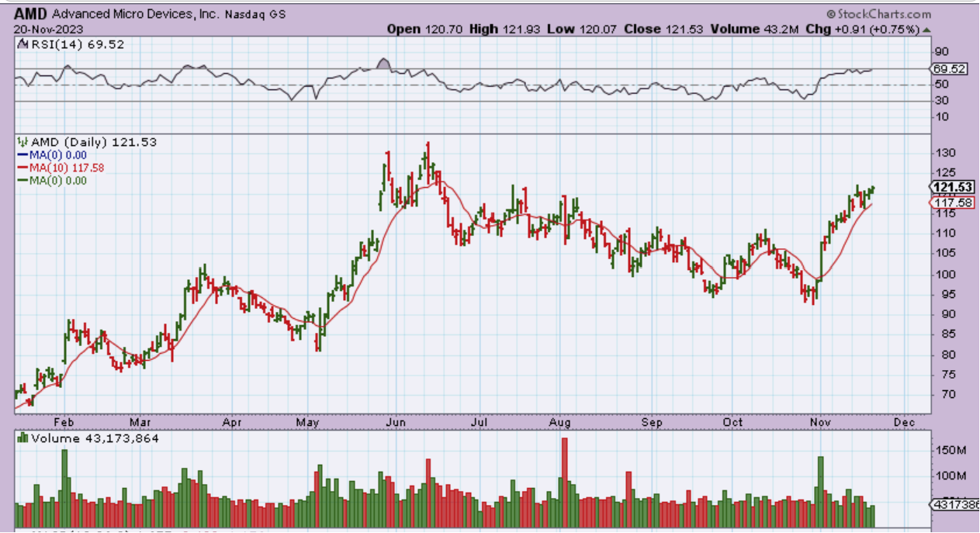Screen dimensions: 980x533
Task: Click the StockCharts.com watermark link
Action: pos(878,14)
